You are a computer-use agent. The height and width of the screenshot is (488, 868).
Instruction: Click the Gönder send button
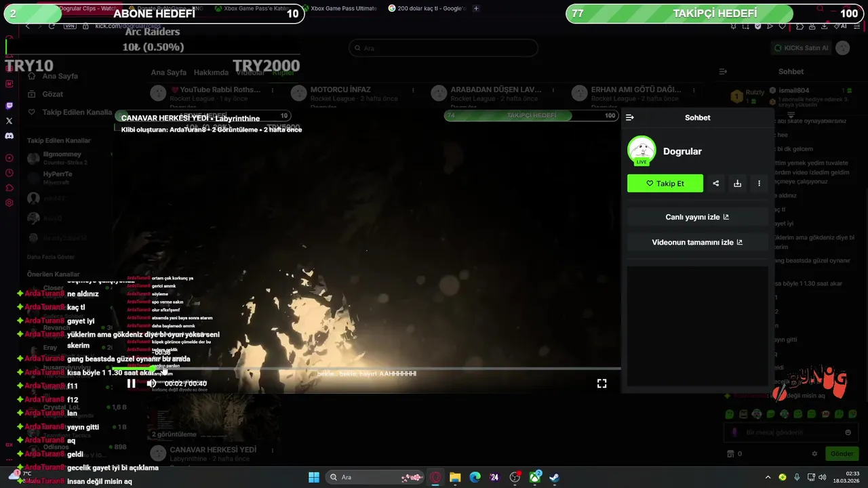(841, 453)
